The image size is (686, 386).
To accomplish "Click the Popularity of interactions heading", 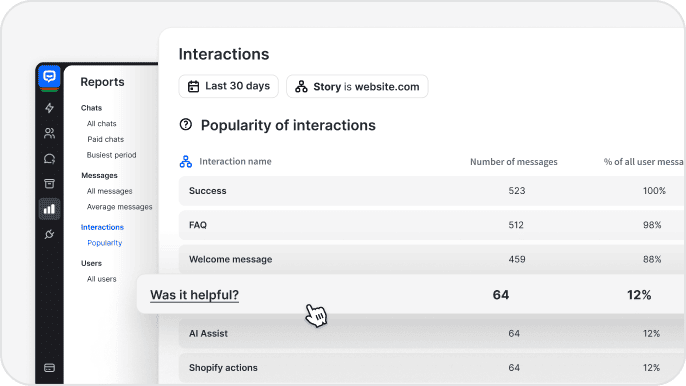I will pos(288,125).
